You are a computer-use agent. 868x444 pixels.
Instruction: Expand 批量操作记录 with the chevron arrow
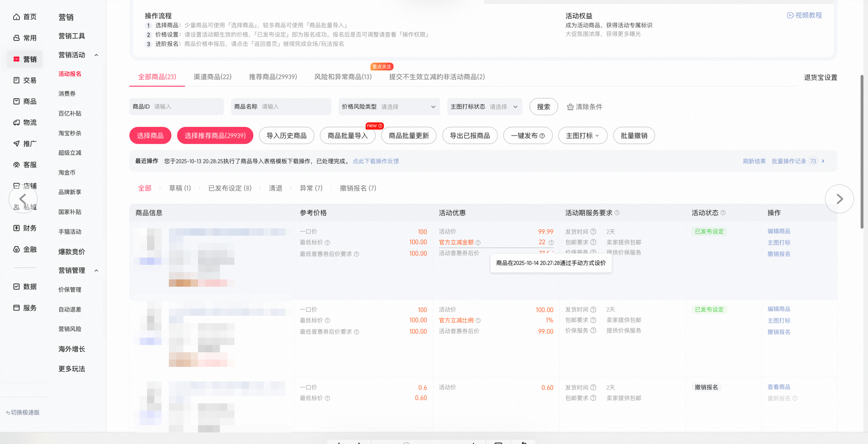pos(823,161)
